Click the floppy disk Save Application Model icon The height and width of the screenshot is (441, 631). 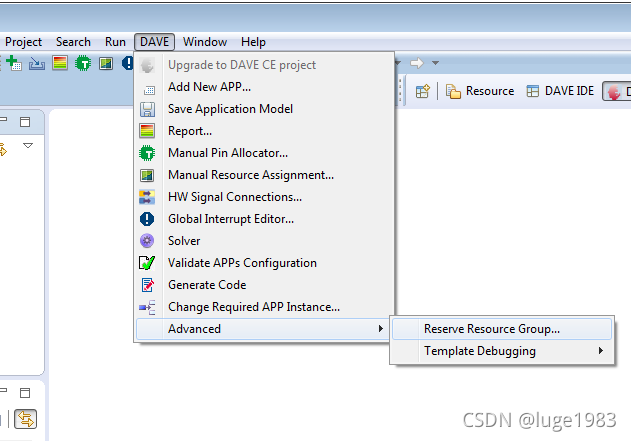click(147, 109)
